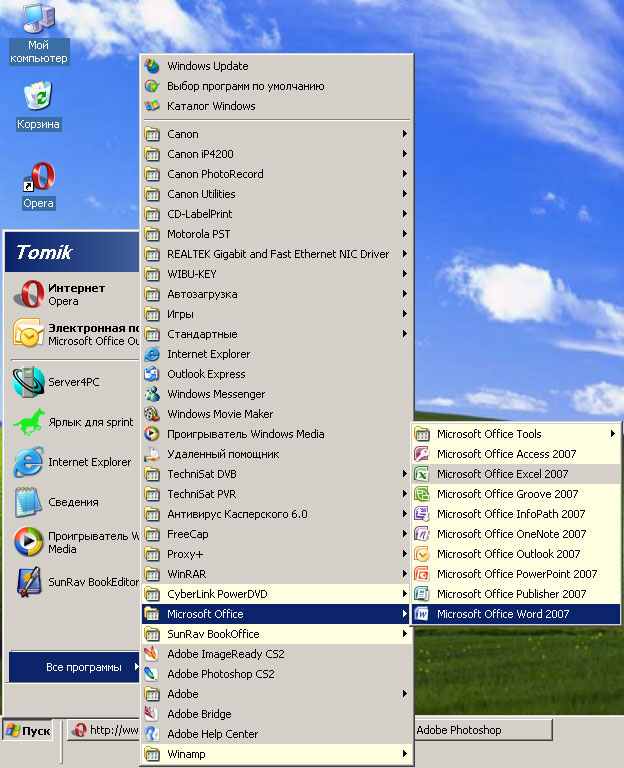Click the Excel 2007 icon
The image size is (624, 768).
tap(421, 474)
